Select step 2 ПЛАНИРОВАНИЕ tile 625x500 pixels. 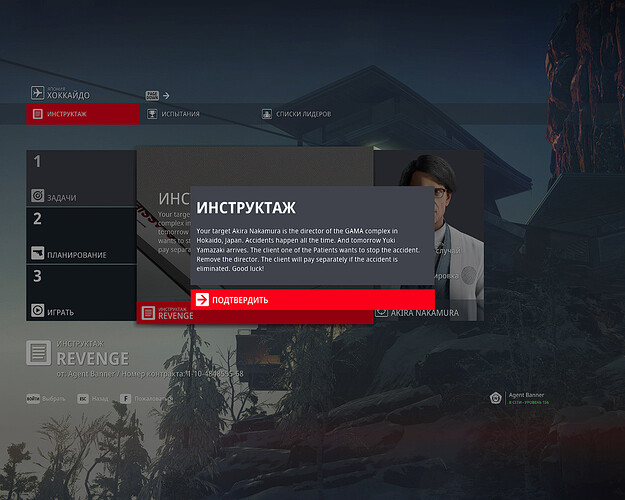[81, 235]
